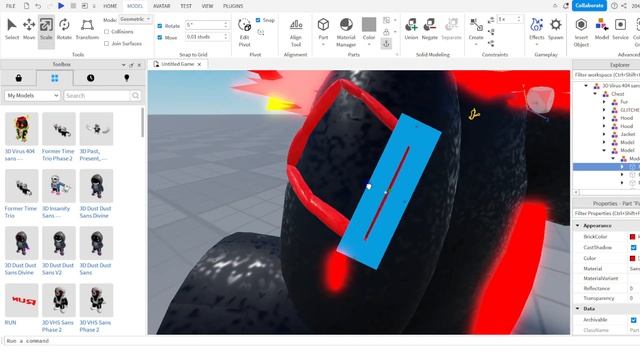Activate the Rotate tool
The width and height of the screenshot is (640, 360).
tap(64, 29)
